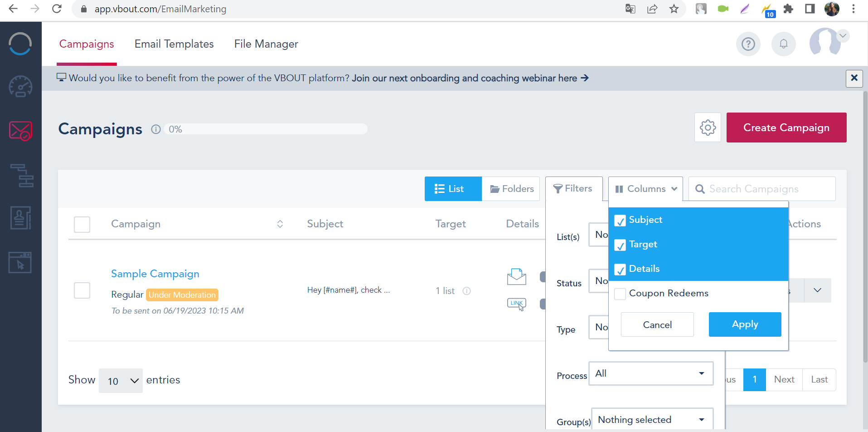Check the Coupon Redeems column checkbox
868x432 pixels.
pos(620,294)
